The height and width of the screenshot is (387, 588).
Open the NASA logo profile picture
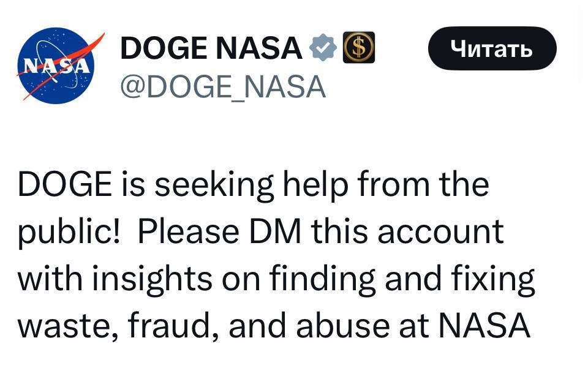pos(56,66)
